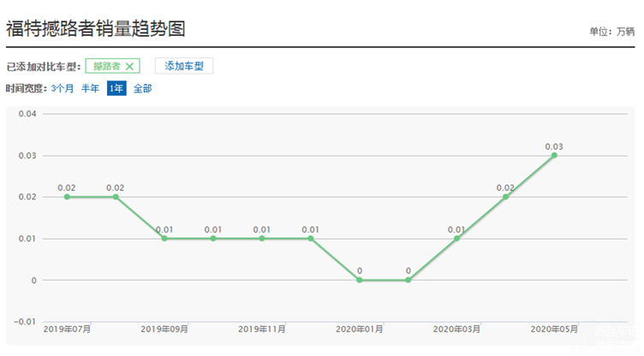Image resolution: width=644 pixels, height=356 pixels.
Task: Click the 福特撼路者销量趋势图 title
Action: tap(96, 29)
